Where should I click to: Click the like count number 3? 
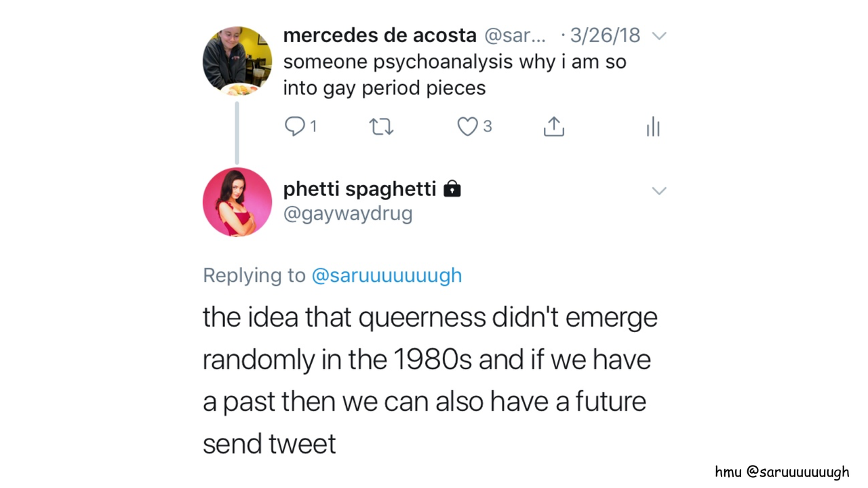pos(488,127)
